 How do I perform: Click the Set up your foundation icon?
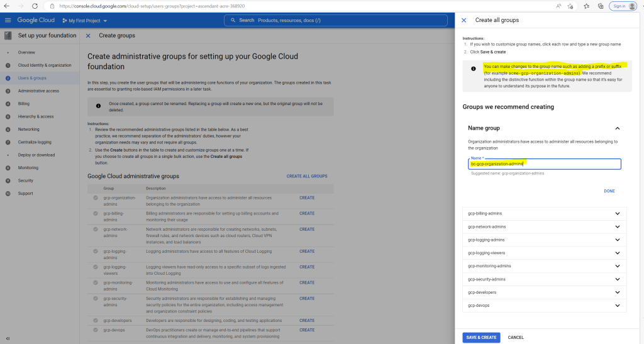click(8, 36)
